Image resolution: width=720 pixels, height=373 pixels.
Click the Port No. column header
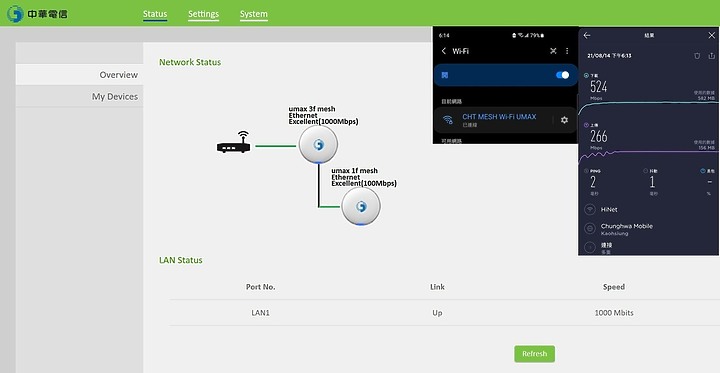point(260,287)
